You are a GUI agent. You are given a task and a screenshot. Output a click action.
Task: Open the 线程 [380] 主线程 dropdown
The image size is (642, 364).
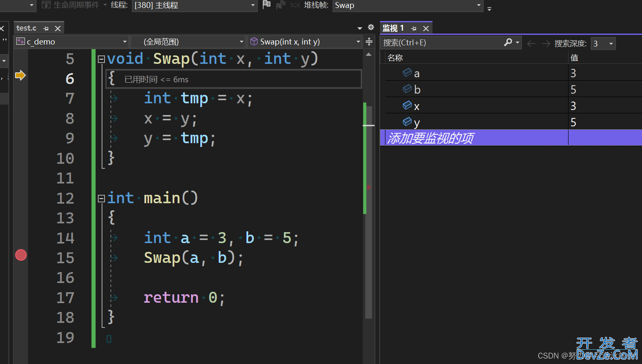[253, 5]
